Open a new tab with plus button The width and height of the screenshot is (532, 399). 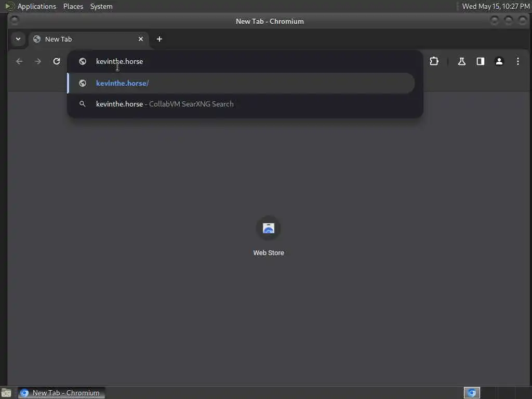pos(159,39)
